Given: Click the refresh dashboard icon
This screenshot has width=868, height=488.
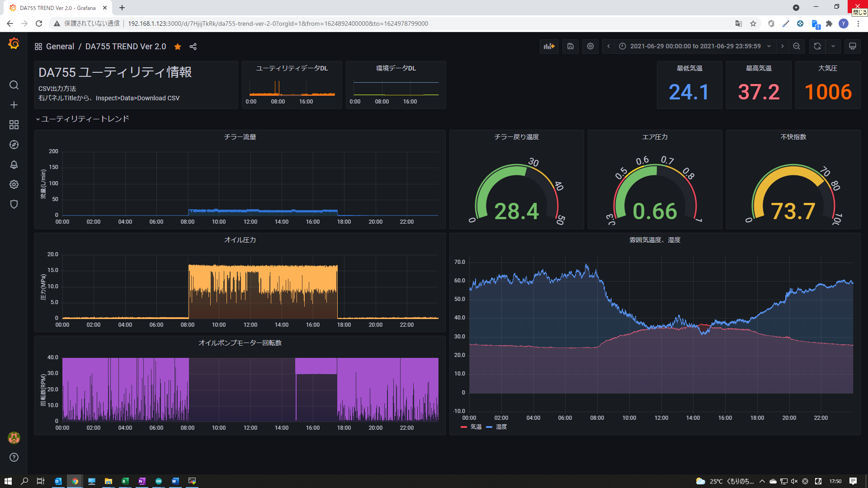Looking at the screenshot, I should point(816,46).
